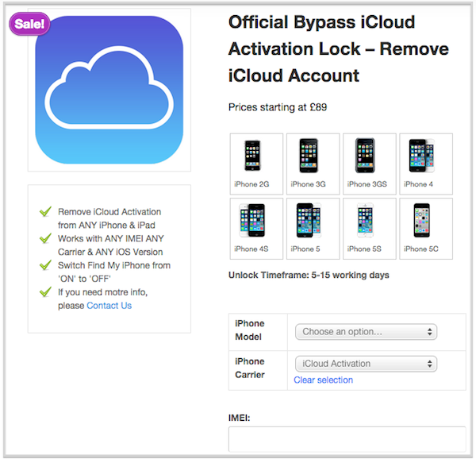Select the iPhone 2G model tile
This screenshot has width=476, height=459.
[x=256, y=164]
